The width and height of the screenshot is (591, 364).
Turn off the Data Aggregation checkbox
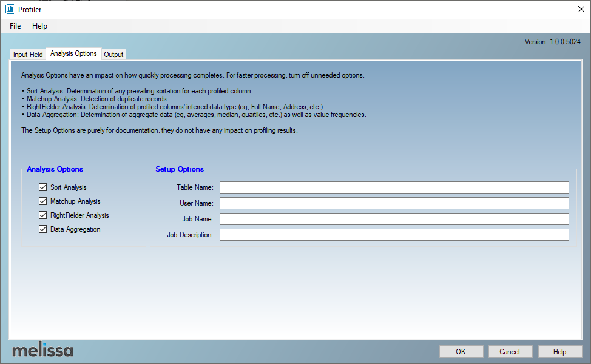(x=42, y=229)
